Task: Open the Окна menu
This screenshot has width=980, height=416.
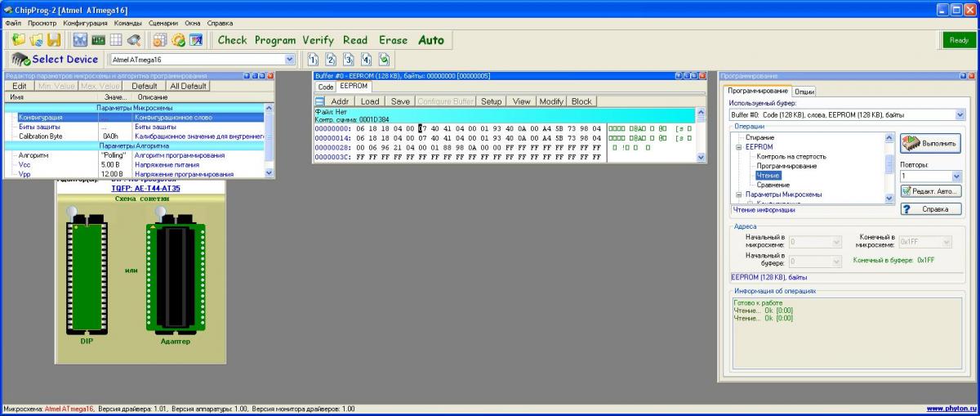Action: [193, 23]
